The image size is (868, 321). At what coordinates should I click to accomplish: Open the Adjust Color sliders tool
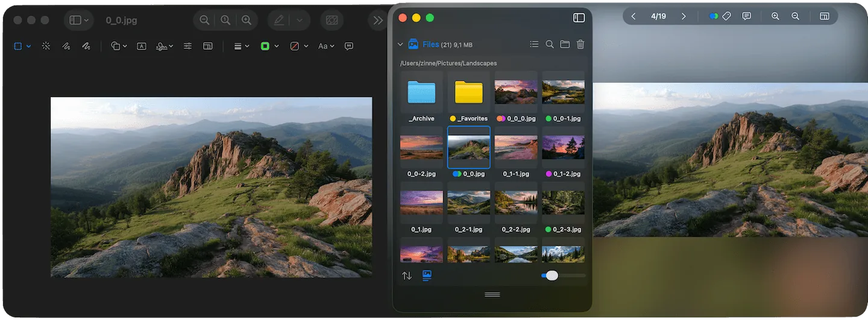(187, 46)
